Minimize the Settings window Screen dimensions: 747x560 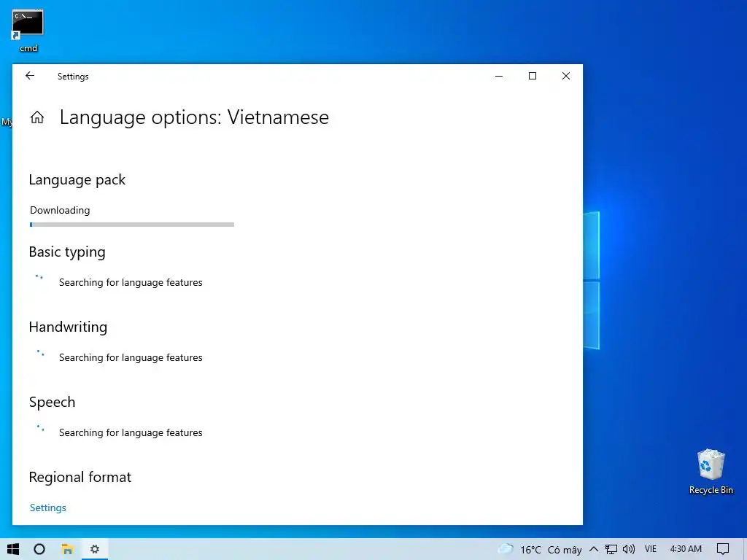coord(499,76)
